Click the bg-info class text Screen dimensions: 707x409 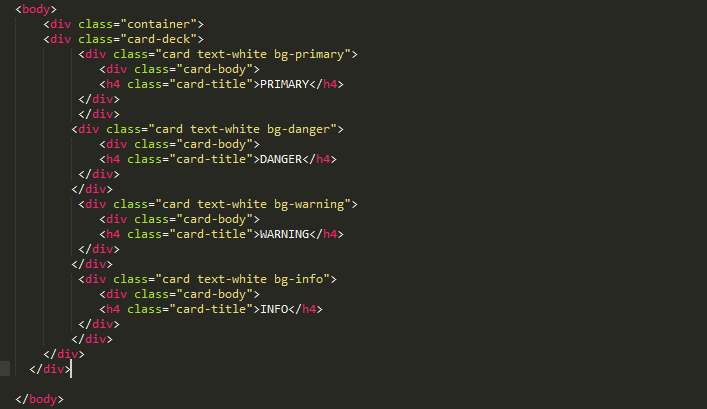[298, 279]
